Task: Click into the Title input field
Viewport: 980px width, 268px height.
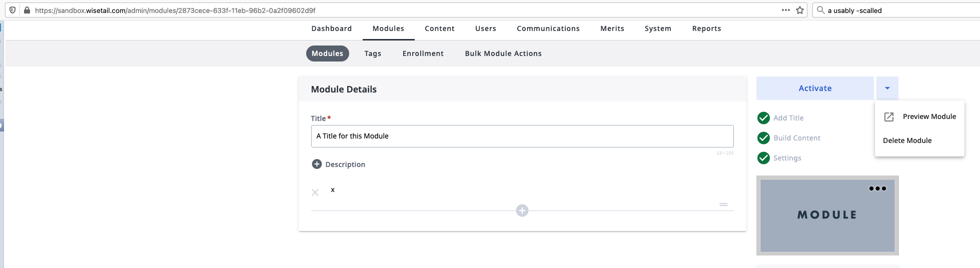Action: tap(522, 136)
